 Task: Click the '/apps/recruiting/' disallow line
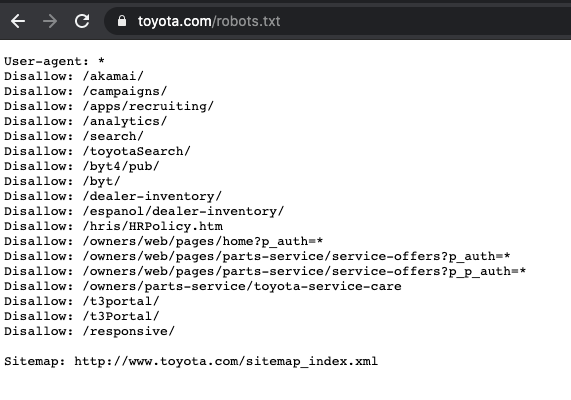pos(109,106)
